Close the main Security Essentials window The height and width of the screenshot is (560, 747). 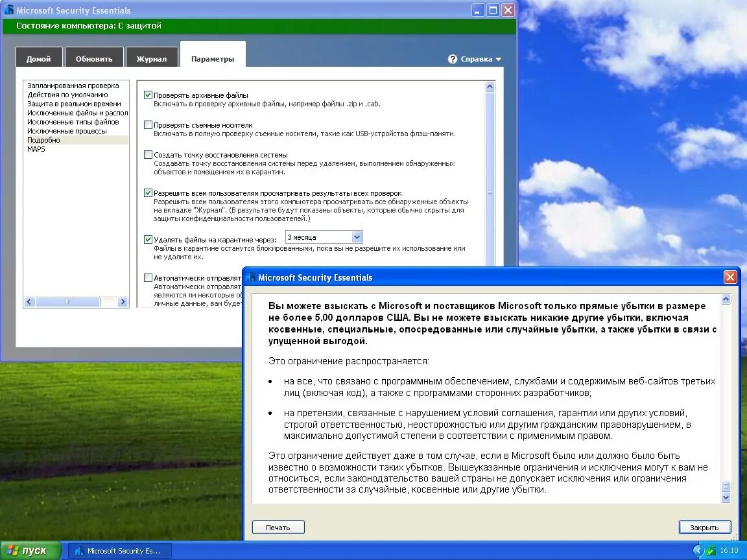pyautogui.click(x=508, y=10)
